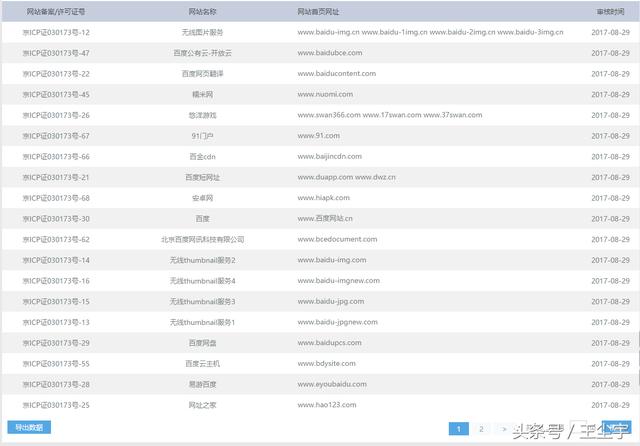
Task: Click the URL www.baidu-img.com
Action: point(332,260)
